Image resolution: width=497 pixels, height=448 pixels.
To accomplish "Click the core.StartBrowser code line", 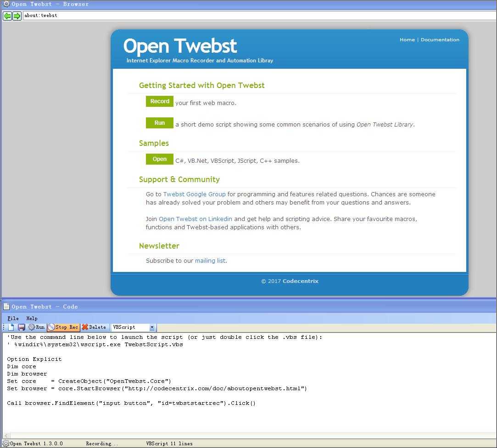I will tap(157, 388).
